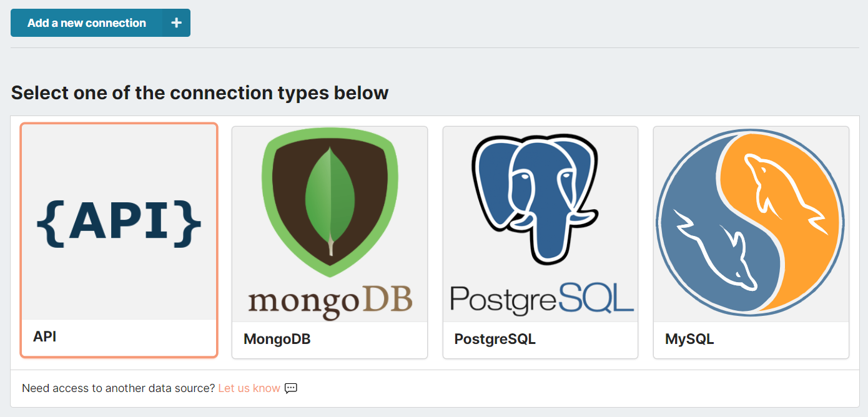This screenshot has width=868, height=417.
Task: Click the plus icon beside Add a new connection
Action: (x=177, y=23)
